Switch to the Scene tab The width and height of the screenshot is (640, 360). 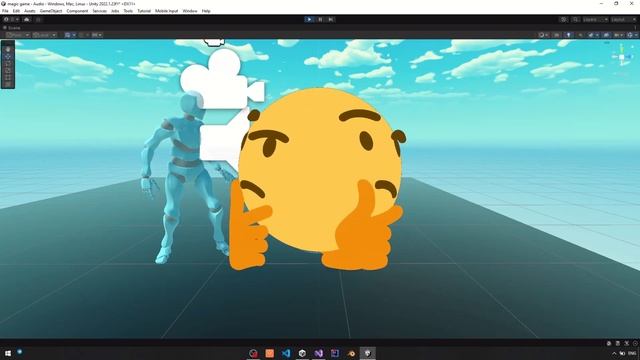[11, 28]
